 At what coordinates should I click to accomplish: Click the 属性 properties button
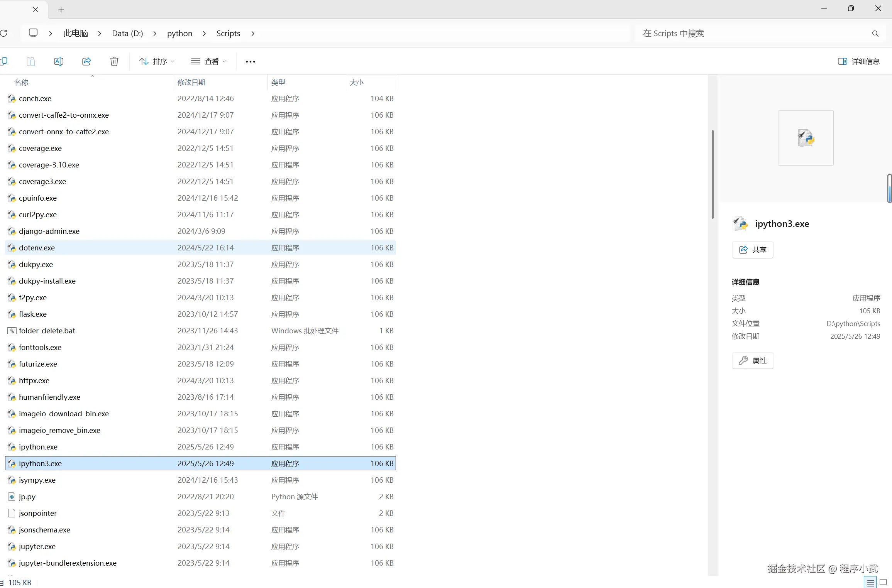[752, 360]
